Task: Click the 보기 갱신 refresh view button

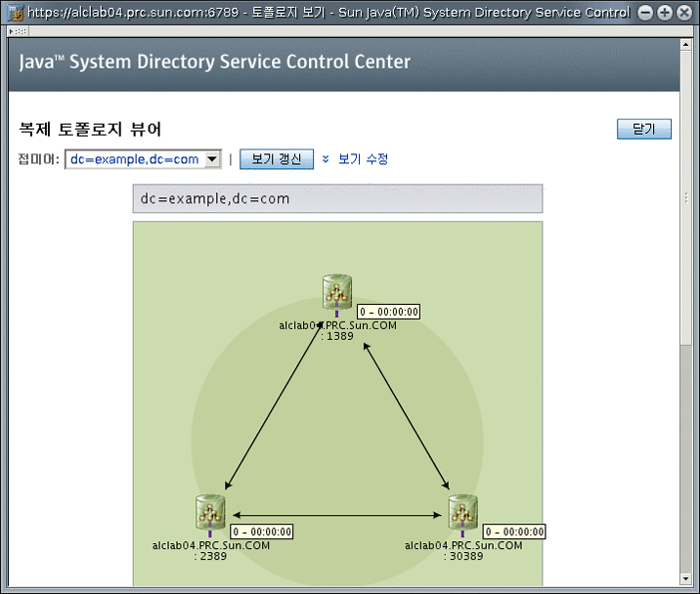Action: (x=277, y=159)
